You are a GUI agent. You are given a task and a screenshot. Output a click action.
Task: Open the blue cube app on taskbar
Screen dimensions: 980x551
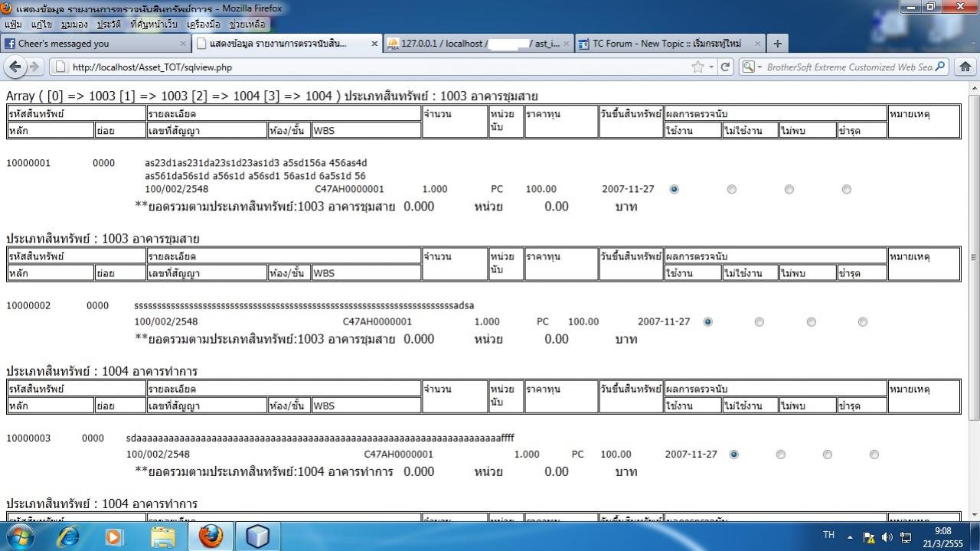click(257, 536)
